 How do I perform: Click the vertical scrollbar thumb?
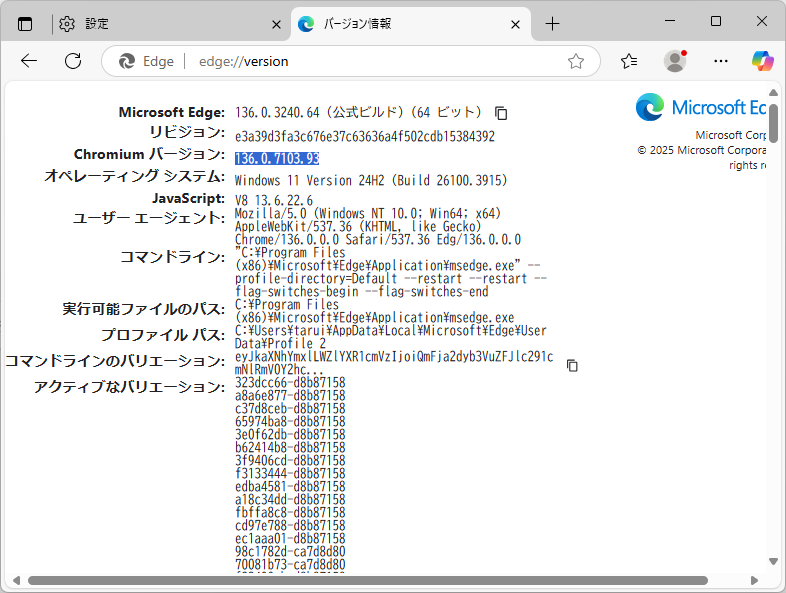click(773, 123)
